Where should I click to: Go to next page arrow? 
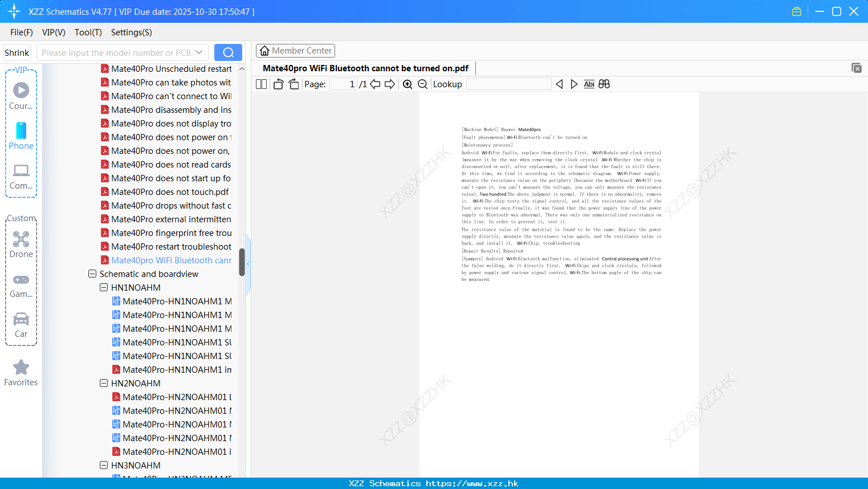click(x=390, y=84)
